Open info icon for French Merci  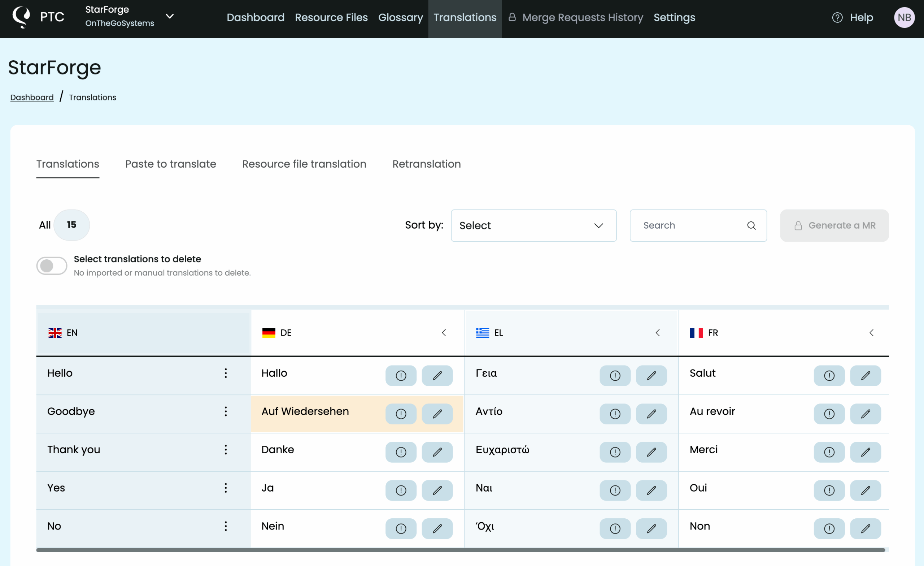829,452
